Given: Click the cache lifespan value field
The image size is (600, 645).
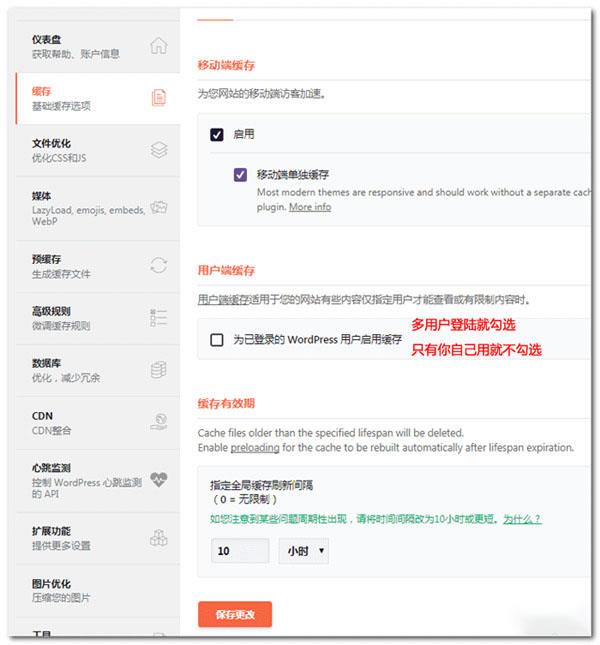Looking at the screenshot, I should point(240,551).
